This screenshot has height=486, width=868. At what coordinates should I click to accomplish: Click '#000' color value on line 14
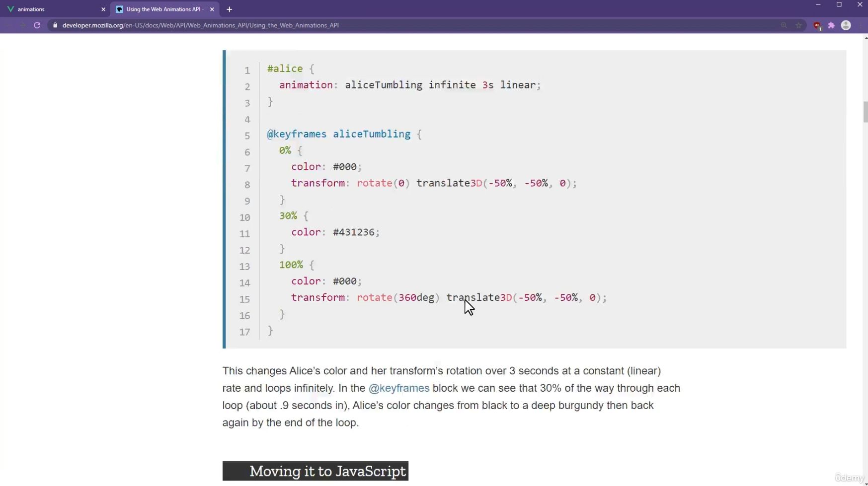point(344,281)
